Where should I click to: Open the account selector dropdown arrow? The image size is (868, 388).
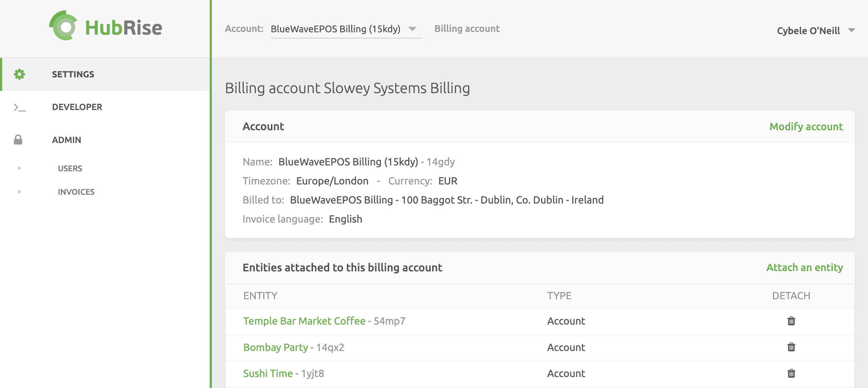point(412,29)
